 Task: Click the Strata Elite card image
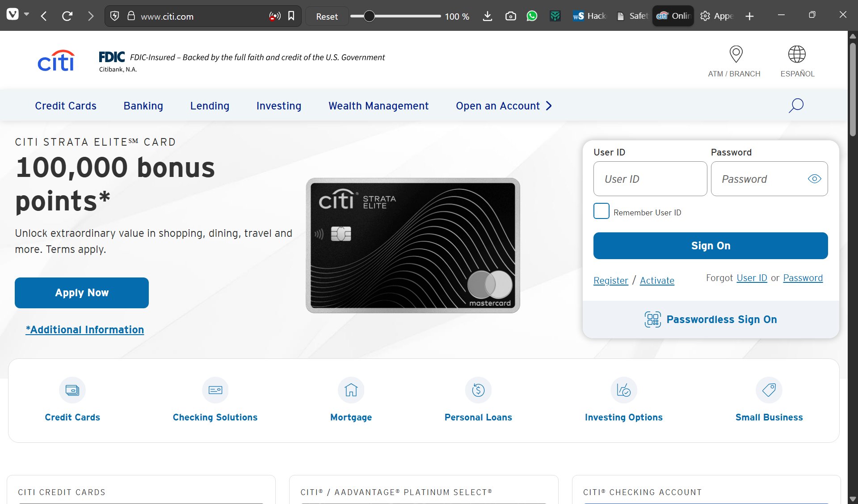412,245
